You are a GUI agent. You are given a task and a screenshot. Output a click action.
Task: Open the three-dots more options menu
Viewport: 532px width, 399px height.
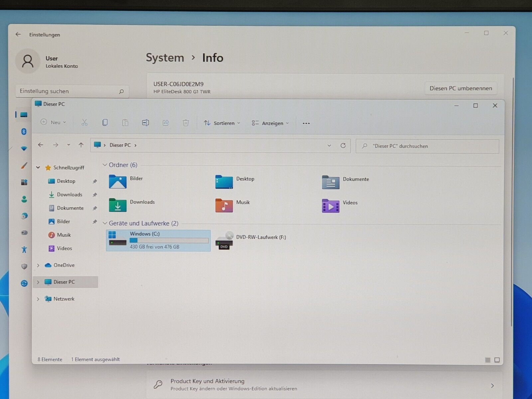306,123
